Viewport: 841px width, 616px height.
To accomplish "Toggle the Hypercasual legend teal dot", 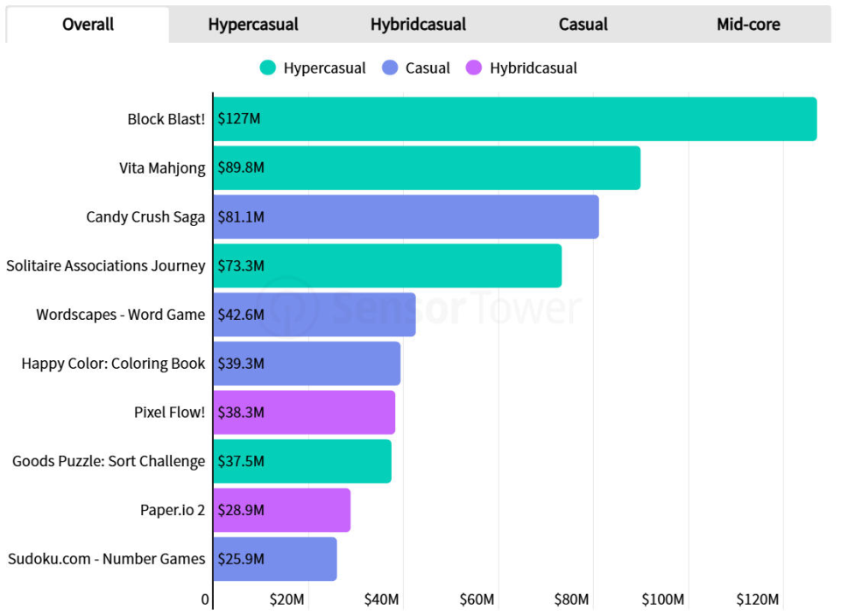I will [268, 67].
